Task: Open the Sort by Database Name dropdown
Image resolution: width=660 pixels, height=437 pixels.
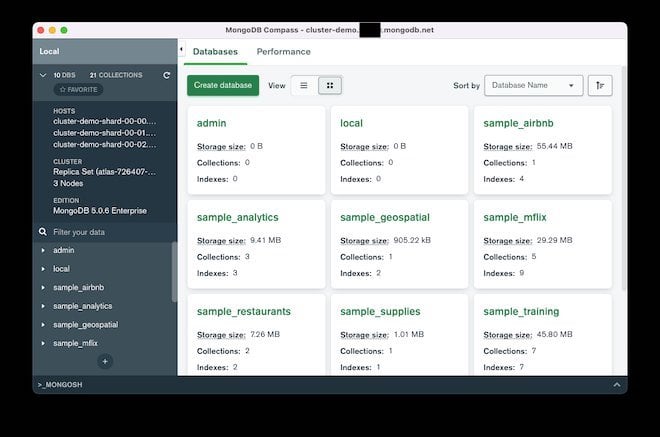Action: click(x=533, y=86)
